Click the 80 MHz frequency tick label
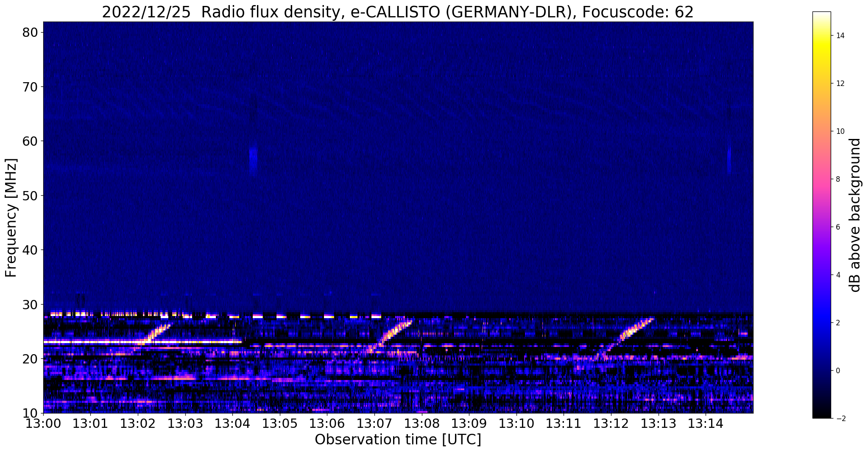The height and width of the screenshot is (452, 868). pyautogui.click(x=31, y=32)
